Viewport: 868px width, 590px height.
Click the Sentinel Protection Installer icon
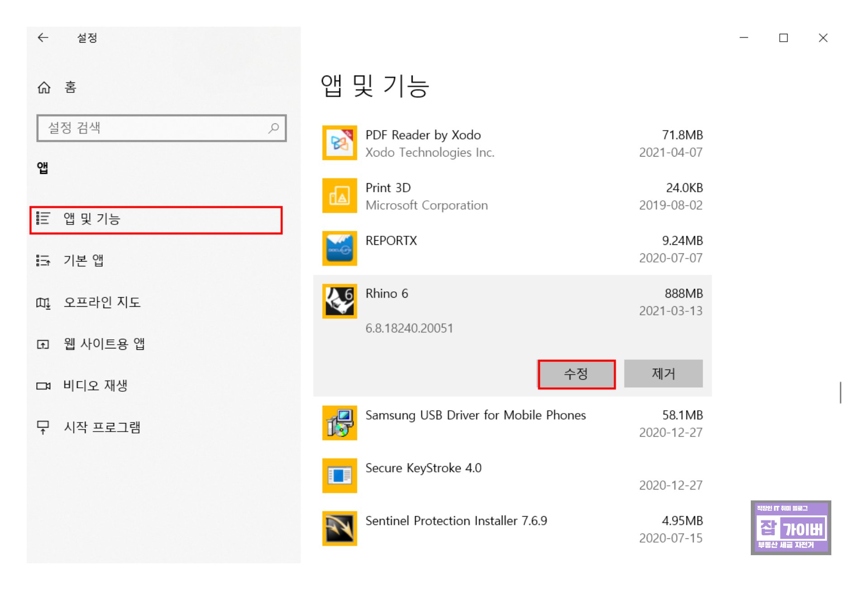pyautogui.click(x=339, y=528)
